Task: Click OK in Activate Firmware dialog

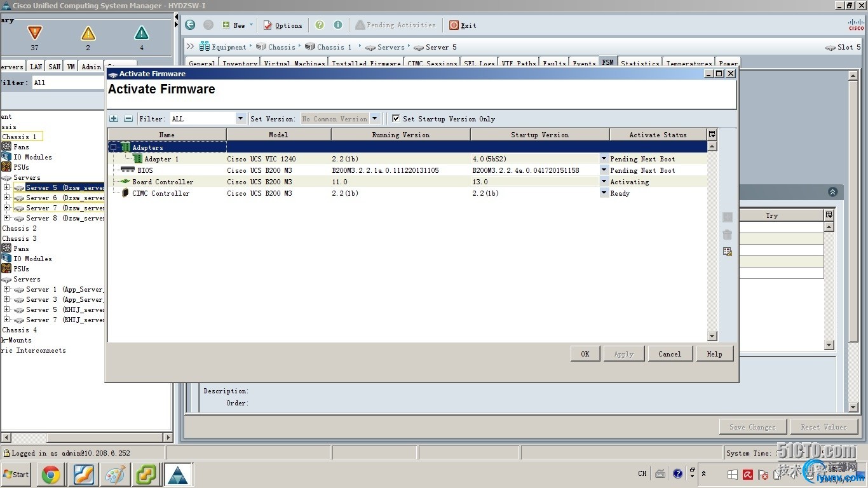Action: [585, 354]
